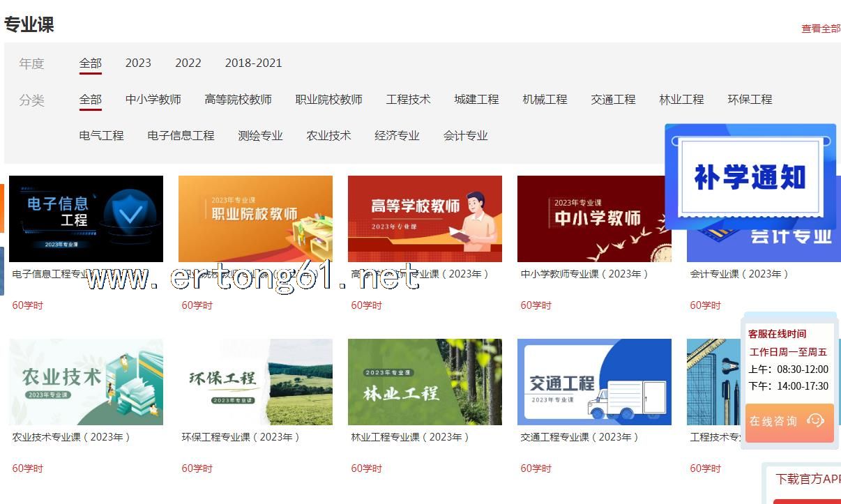Open the 补学通知 notice banner
This screenshot has width=841, height=504.
[x=750, y=177]
